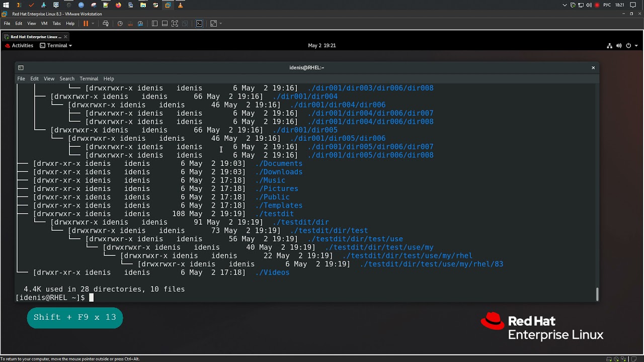Open the terminal Search menu
Screen dimensions: 644x362
[x=67, y=78]
